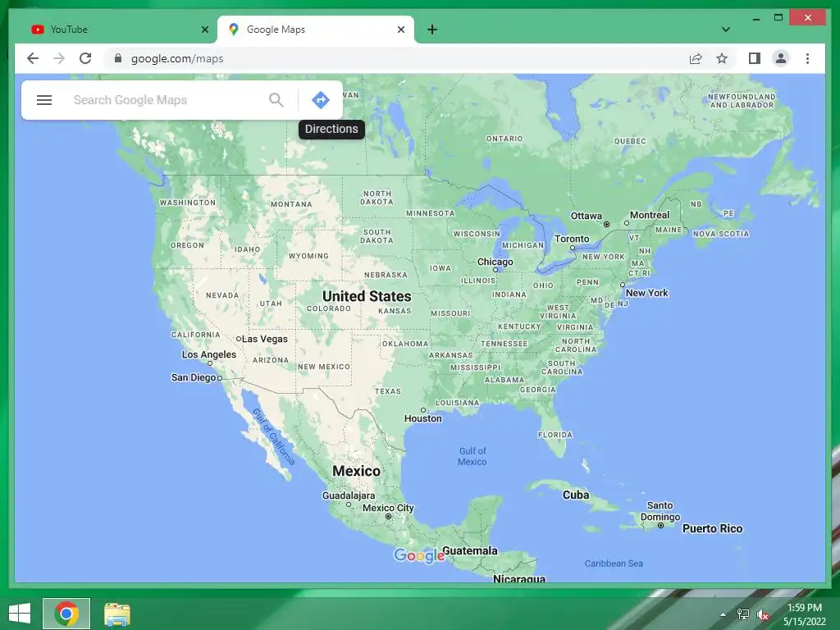Image resolution: width=840 pixels, height=630 pixels.
Task: Click the search magnifier icon in Maps
Action: [276, 99]
